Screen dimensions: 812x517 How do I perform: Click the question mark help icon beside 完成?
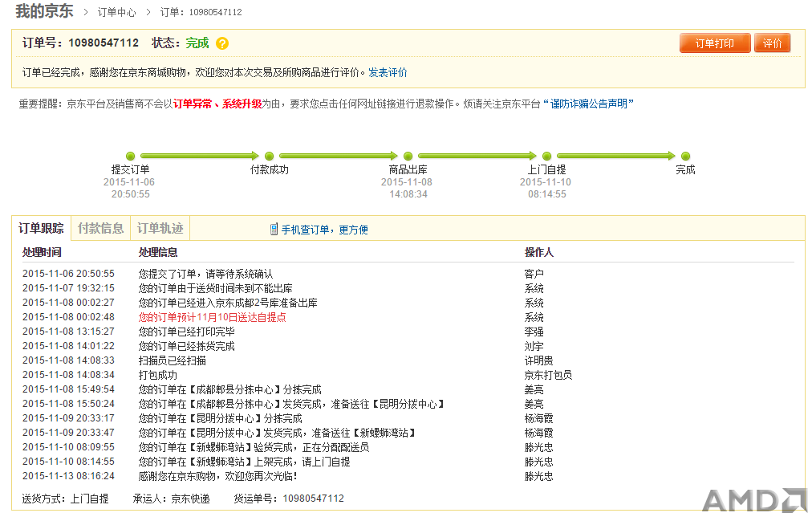222,43
